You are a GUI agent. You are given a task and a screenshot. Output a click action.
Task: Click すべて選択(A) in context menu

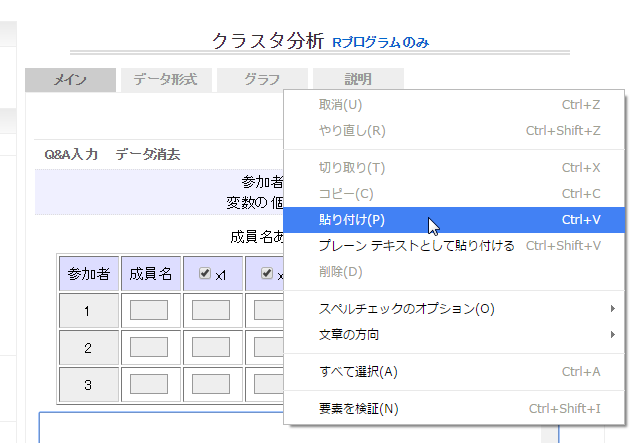tap(454, 372)
